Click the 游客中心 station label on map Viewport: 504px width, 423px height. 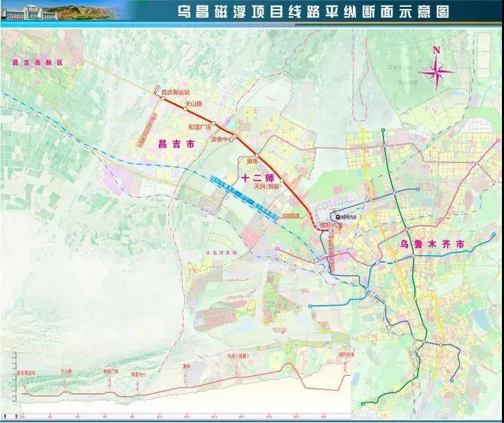click(222, 139)
